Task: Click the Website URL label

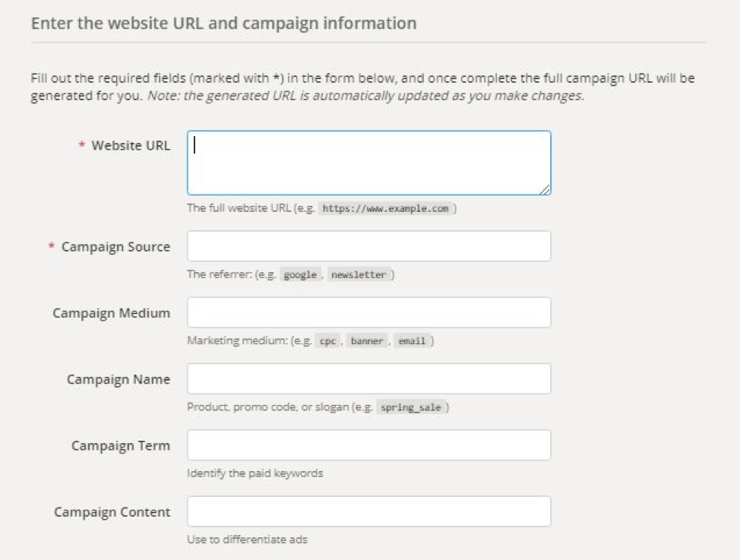Action: point(131,145)
